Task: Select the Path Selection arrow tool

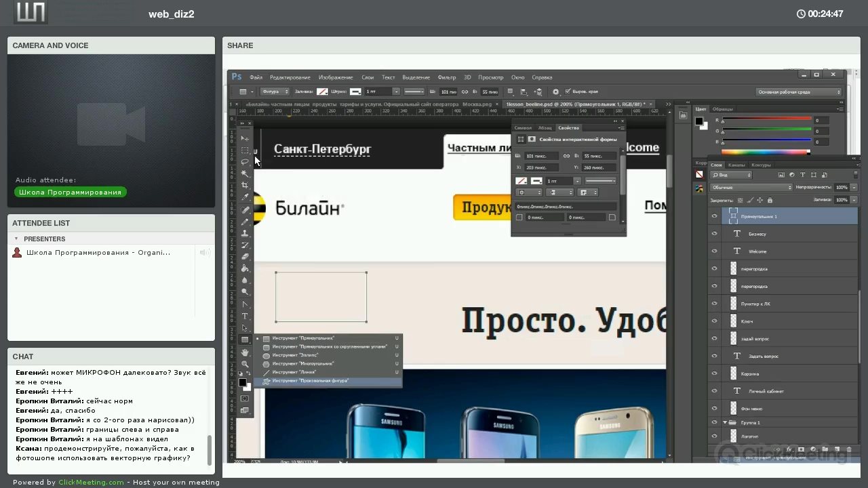Action: point(245,328)
